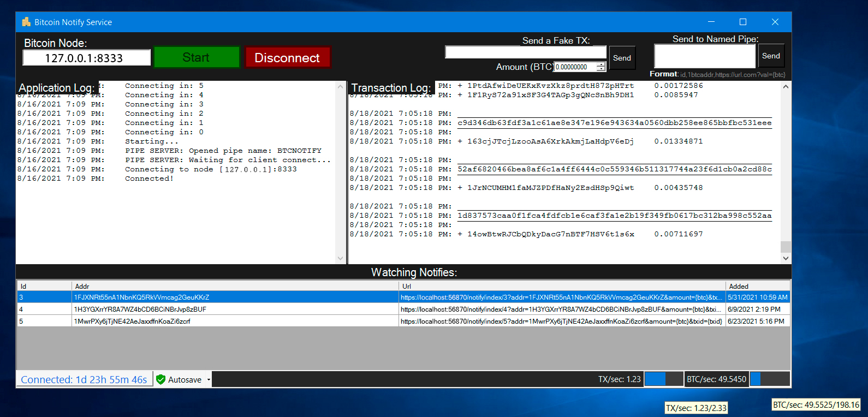Screen dimensions: 868x417
Task: Focus the Send a Fake TX input field
Action: click(x=526, y=52)
